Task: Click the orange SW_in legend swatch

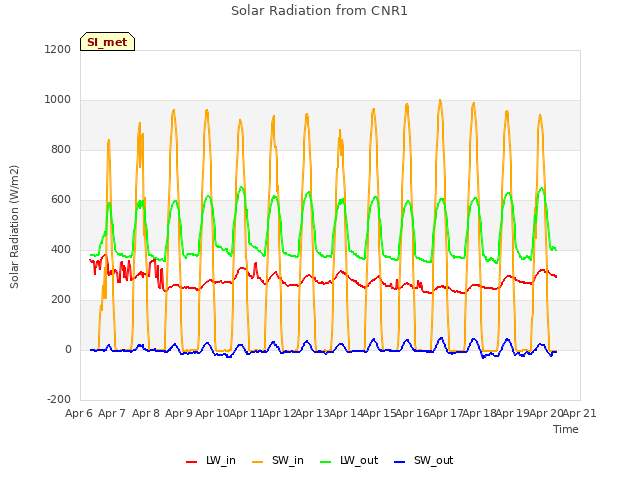Action: [258, 462]
